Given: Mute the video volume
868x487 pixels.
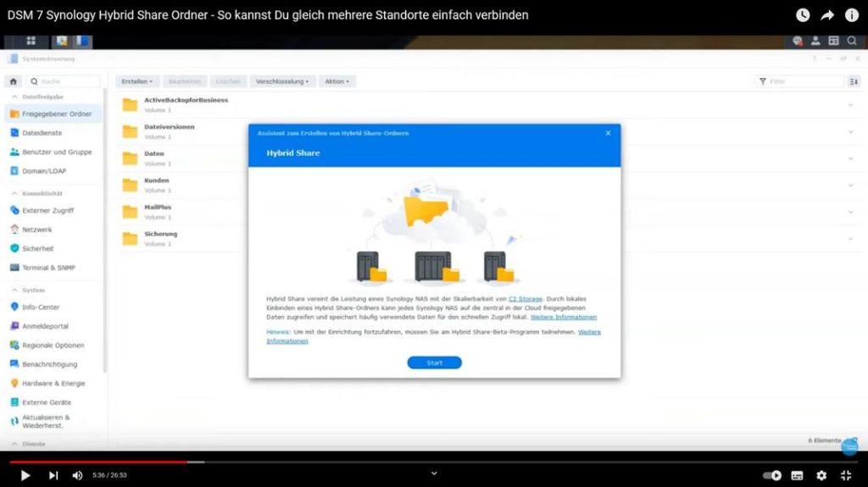Looking at the screenshot, I should [x=77, y=475].
